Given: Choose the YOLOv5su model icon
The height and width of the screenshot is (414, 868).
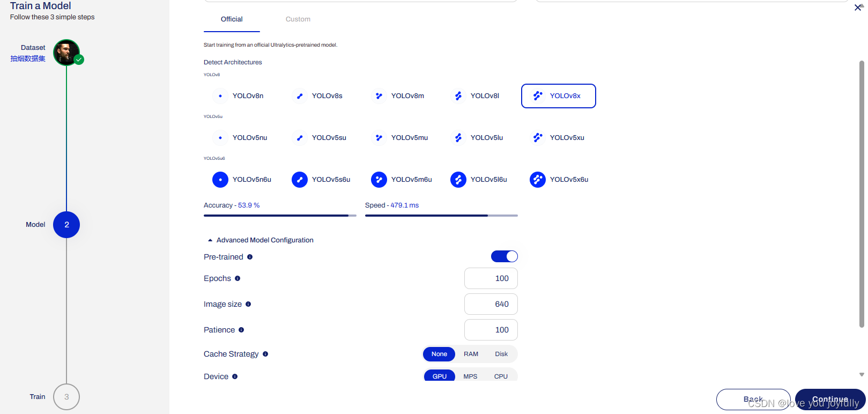Looking at the screenshot, I should tap(300, 138).
